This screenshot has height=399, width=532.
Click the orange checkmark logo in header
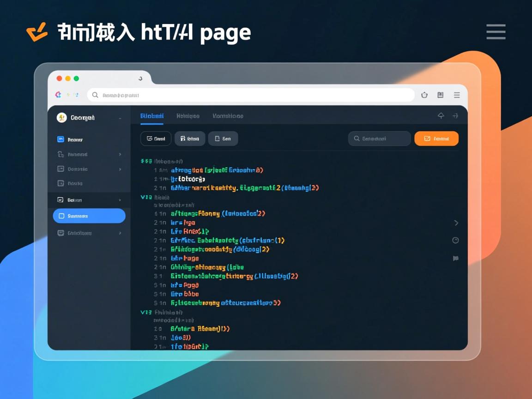coord(37,32)
